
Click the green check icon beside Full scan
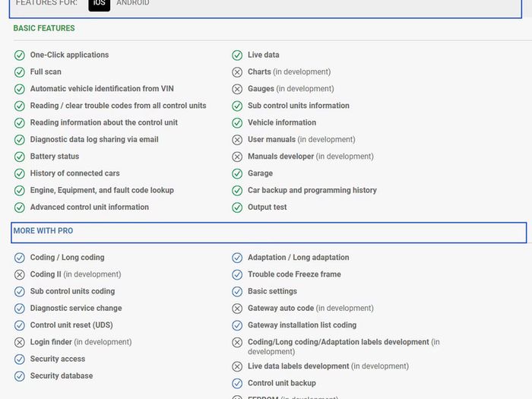pyautogui.click(x=20, y=72)
